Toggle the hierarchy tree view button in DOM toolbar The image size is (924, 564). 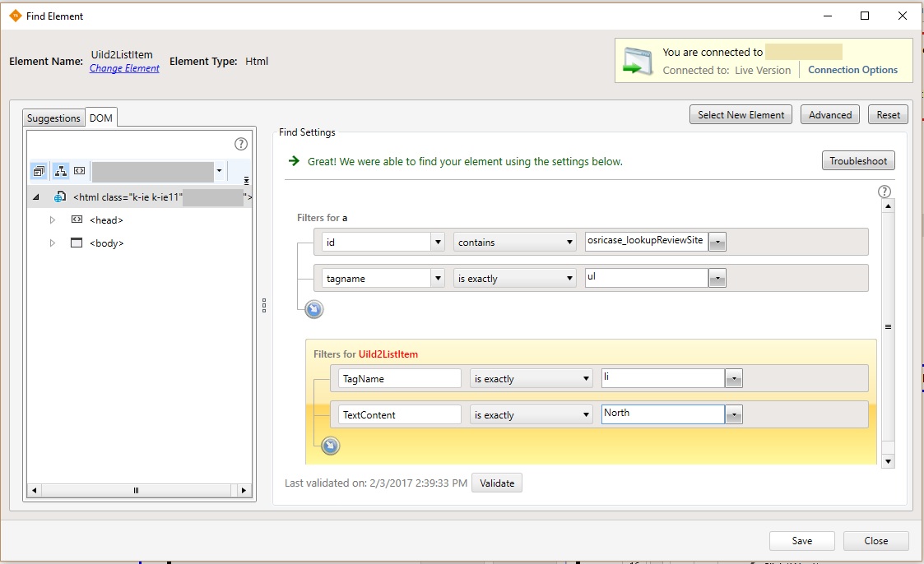[60, 171]
